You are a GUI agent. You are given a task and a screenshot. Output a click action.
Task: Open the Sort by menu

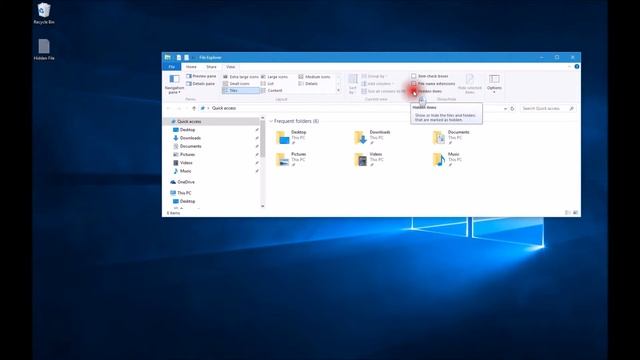(353, 84)
